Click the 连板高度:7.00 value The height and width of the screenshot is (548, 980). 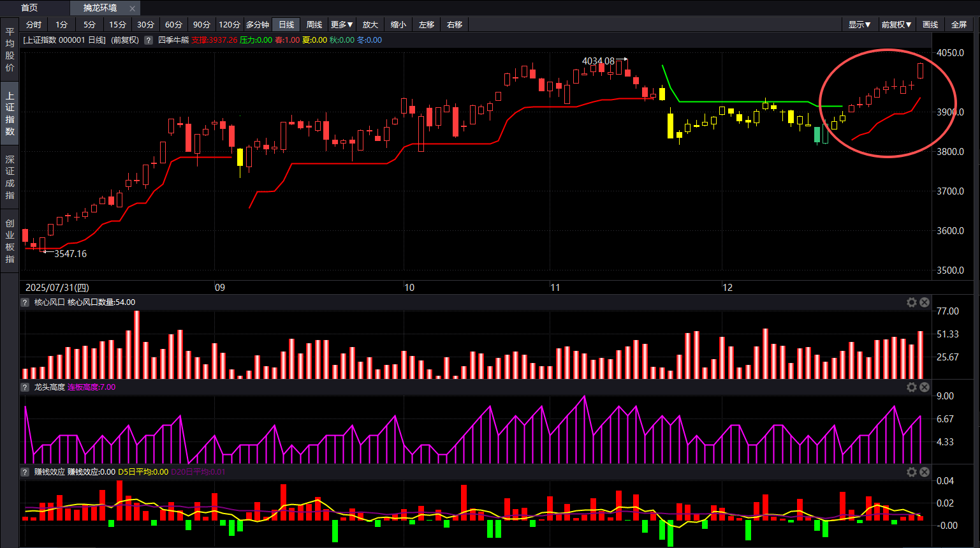pyautogui.click(x=92, y=387)
